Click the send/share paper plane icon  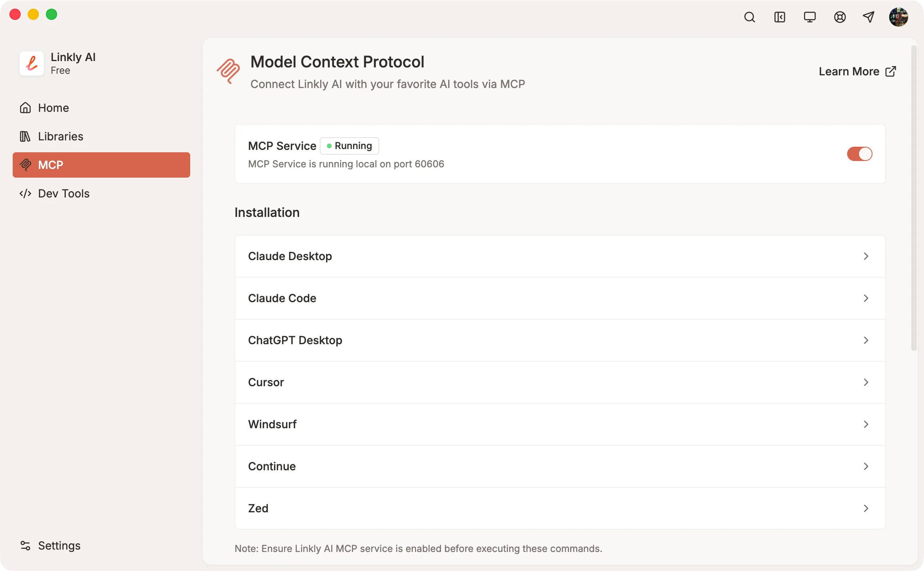tap(869, 17)
